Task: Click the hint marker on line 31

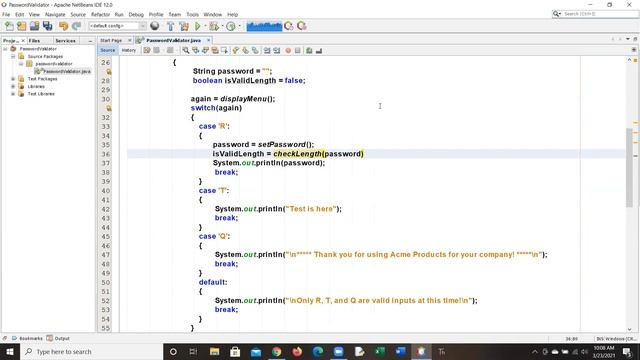Action: coord(109,109)
